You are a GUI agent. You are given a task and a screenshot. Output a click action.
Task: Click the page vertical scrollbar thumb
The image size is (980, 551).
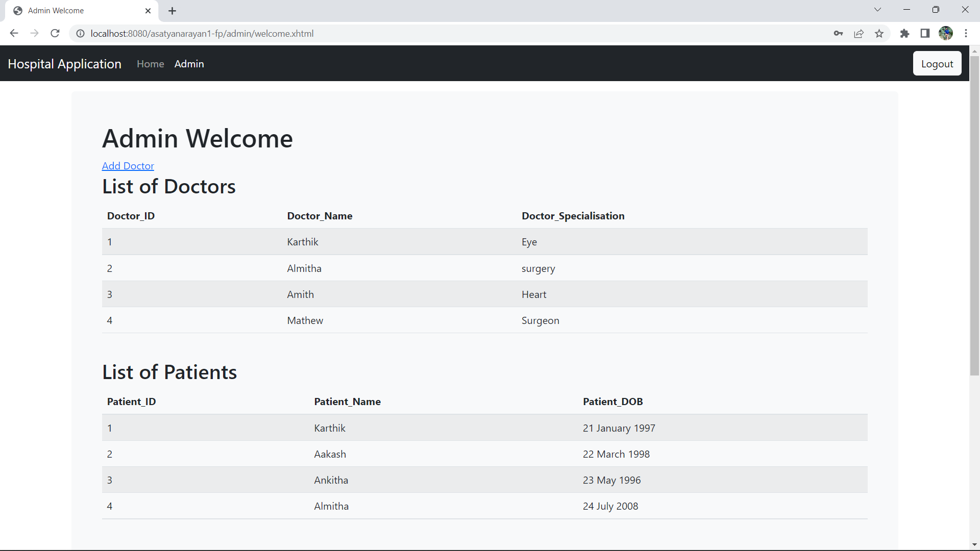coord(974,215)
